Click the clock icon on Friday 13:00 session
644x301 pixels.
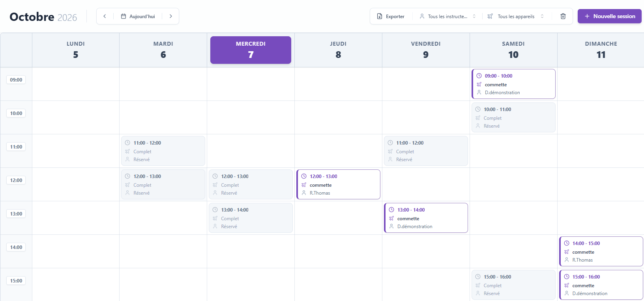[391, 210]
